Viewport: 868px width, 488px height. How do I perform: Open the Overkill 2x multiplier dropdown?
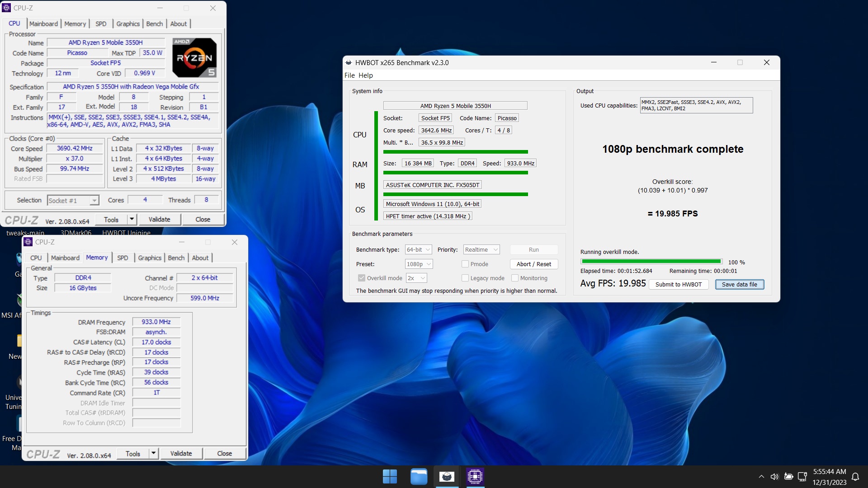pyautogui.click(x=416, y=278)
